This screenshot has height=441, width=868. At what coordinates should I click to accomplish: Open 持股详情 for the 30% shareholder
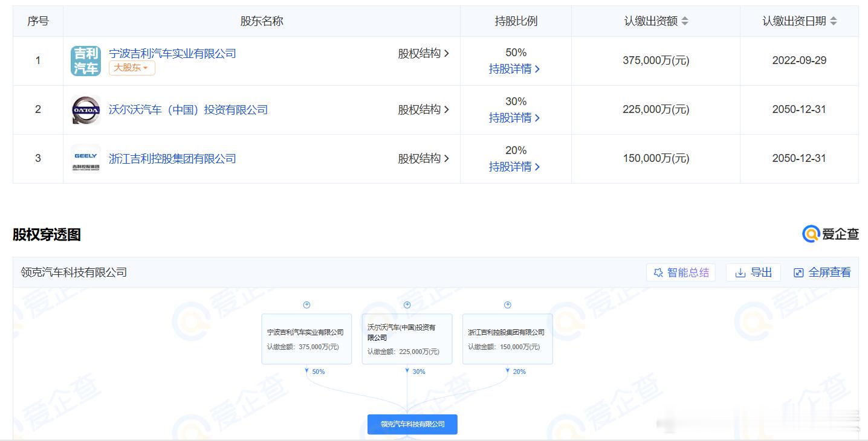click(x=514, y=118)
